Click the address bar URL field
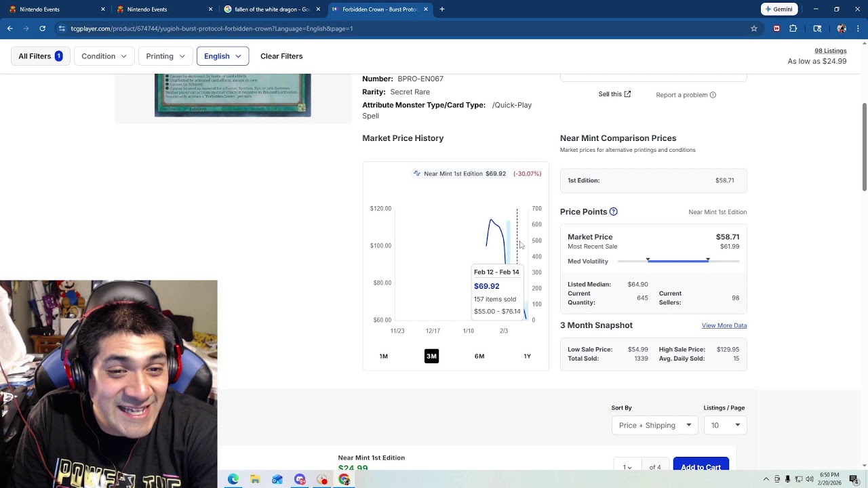868x488 pixels. tap(400, 28)
